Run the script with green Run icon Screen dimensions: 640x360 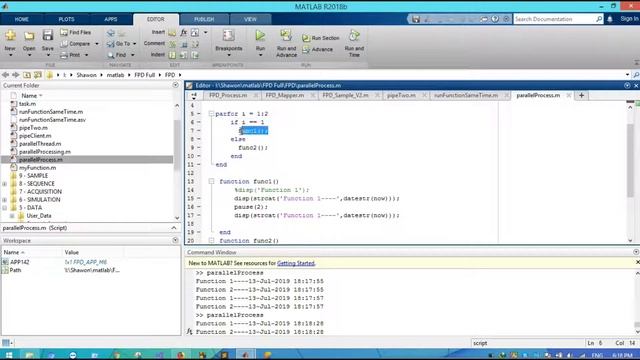coord(260,36)
